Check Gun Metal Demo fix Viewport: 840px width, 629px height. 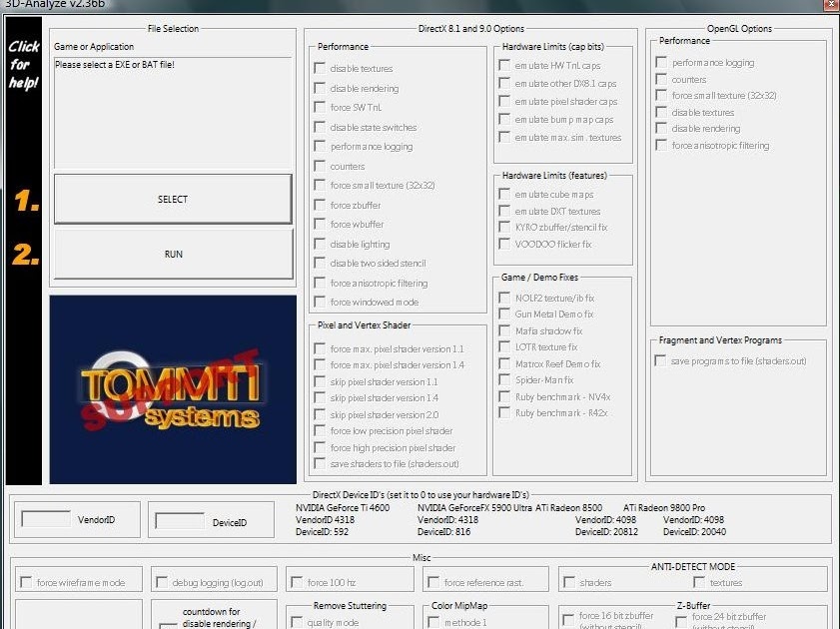tap(504, 314)
